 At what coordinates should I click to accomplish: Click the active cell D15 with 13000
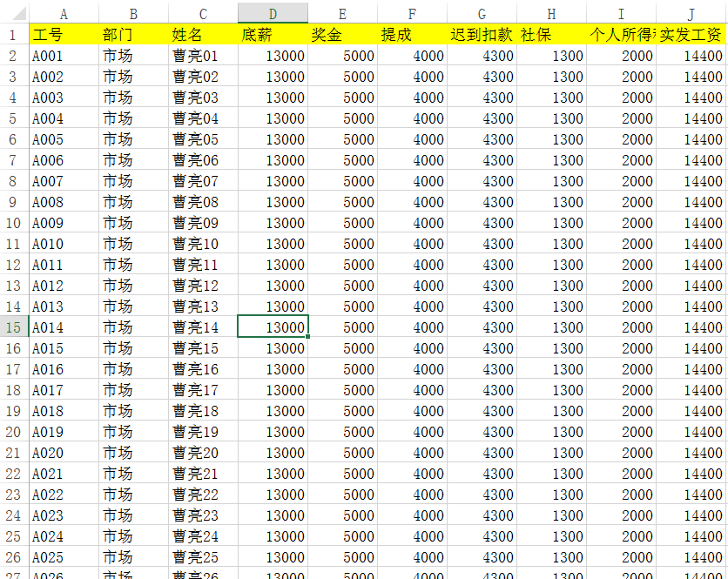coord(273,327)
